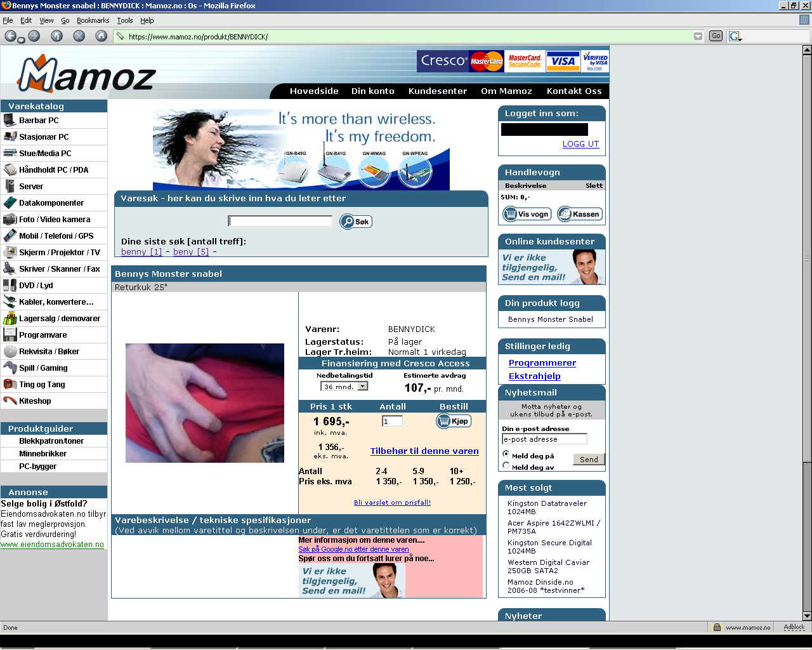Click the e-post adresse newsletter field
812x650 pixels.
[x=544, y=439]
